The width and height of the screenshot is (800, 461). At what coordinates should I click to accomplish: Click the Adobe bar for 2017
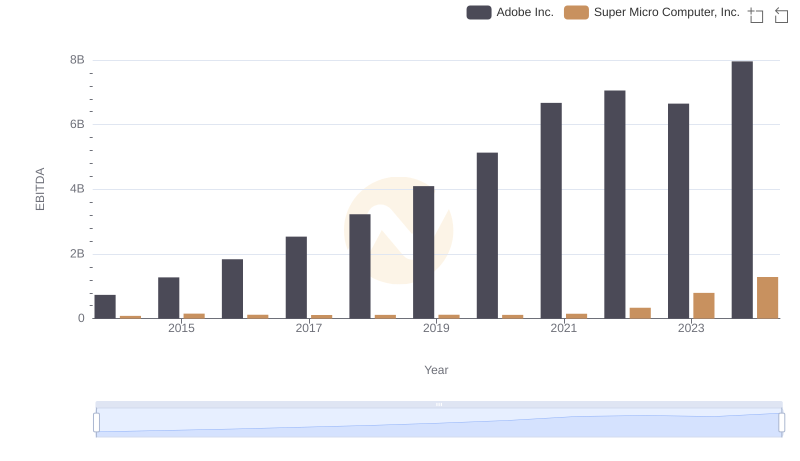[296, 277]
